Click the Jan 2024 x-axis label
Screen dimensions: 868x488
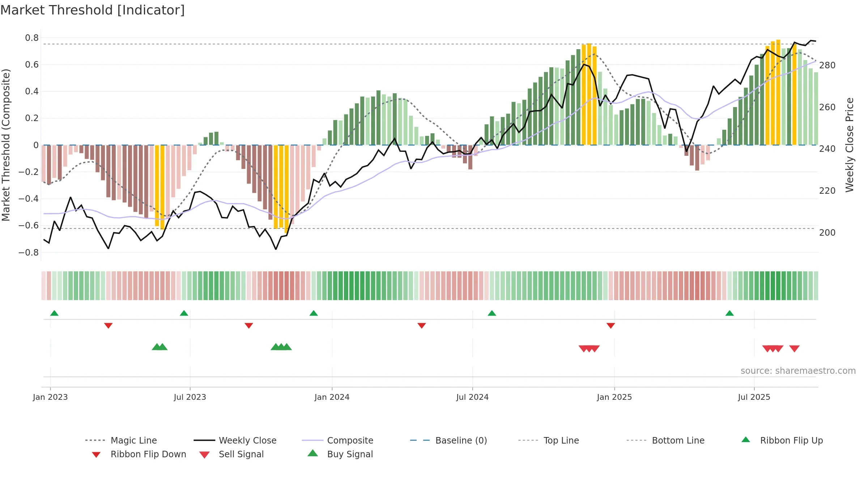332,397
